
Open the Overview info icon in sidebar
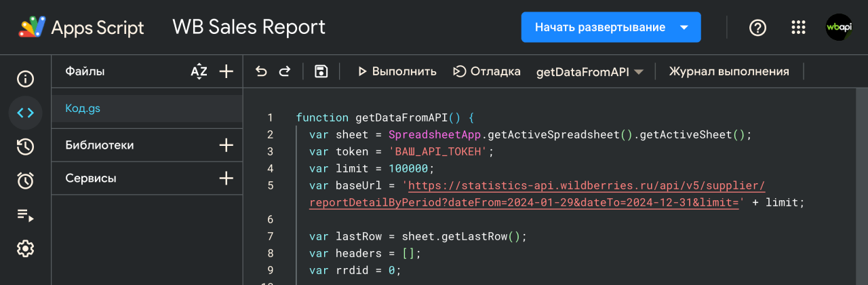[25, 79]
